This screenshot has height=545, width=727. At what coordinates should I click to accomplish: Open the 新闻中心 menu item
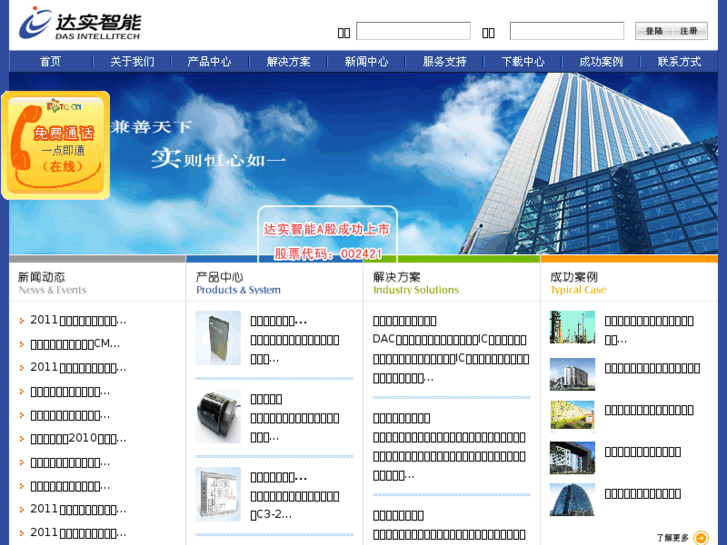[x=366, y=62]
